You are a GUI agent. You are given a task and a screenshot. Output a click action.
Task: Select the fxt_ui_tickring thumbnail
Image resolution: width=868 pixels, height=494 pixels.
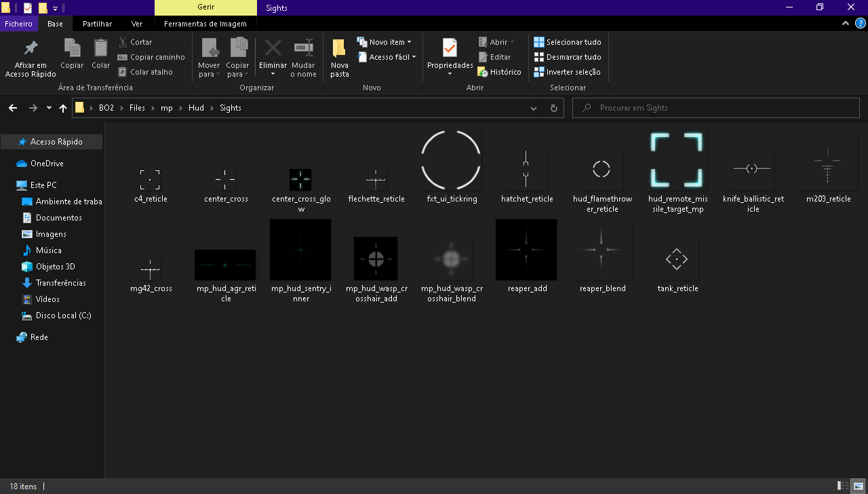[451, 161]
